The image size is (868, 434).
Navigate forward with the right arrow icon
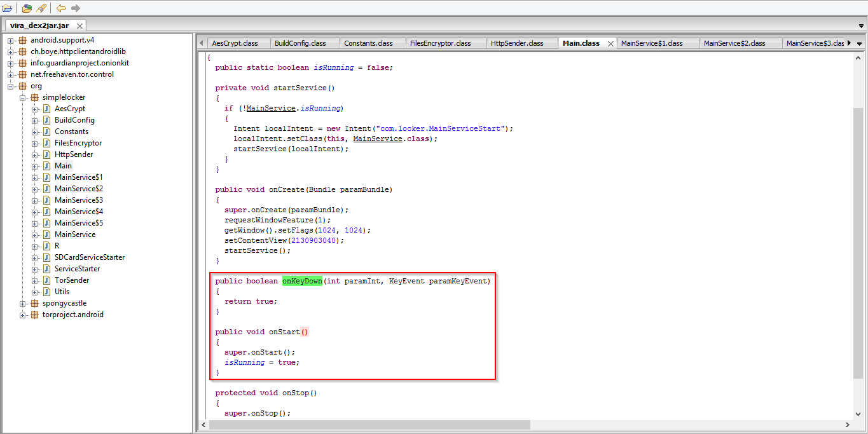click(76, 8)
